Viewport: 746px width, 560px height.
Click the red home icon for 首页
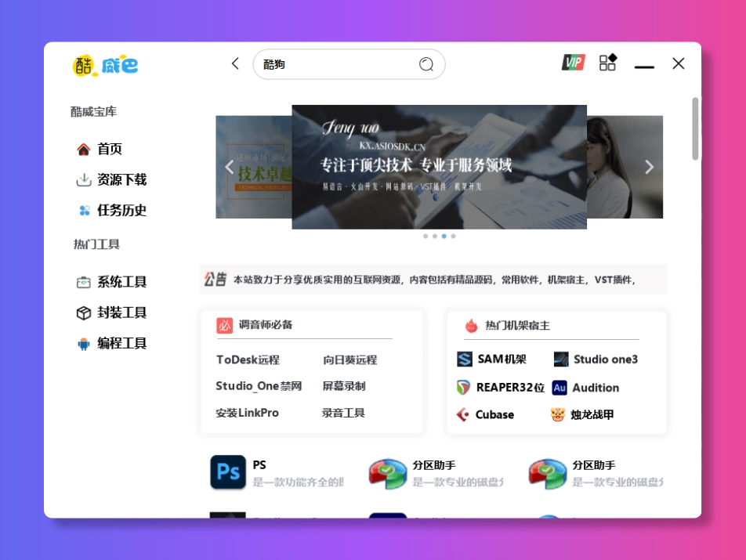coord(83,150)
